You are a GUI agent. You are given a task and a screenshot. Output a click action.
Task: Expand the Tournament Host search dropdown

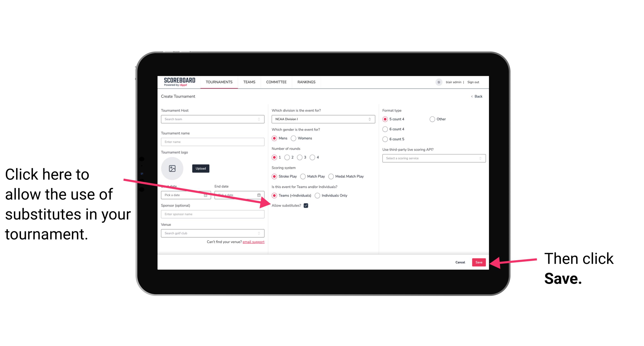click(260, 119)
